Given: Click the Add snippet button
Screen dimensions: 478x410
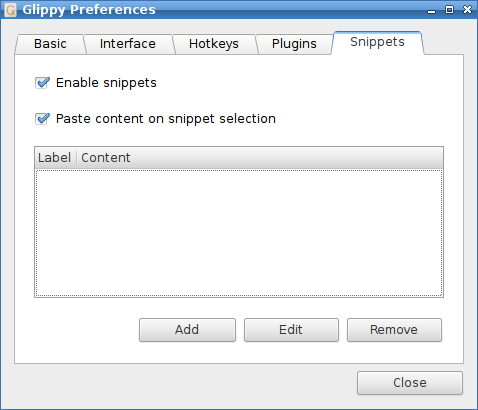Looking at the screenshot, I should pyautogui.click(x=187, y=330).
